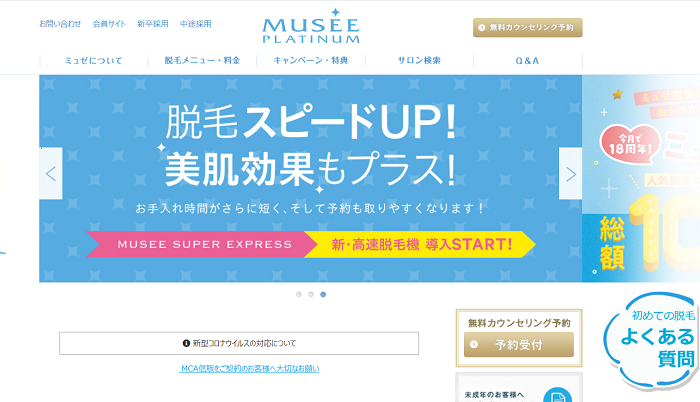The height and width of the screenshot is (402, 700).
Task: Advance to next carousel slide arrow
Action: point(571,173)
